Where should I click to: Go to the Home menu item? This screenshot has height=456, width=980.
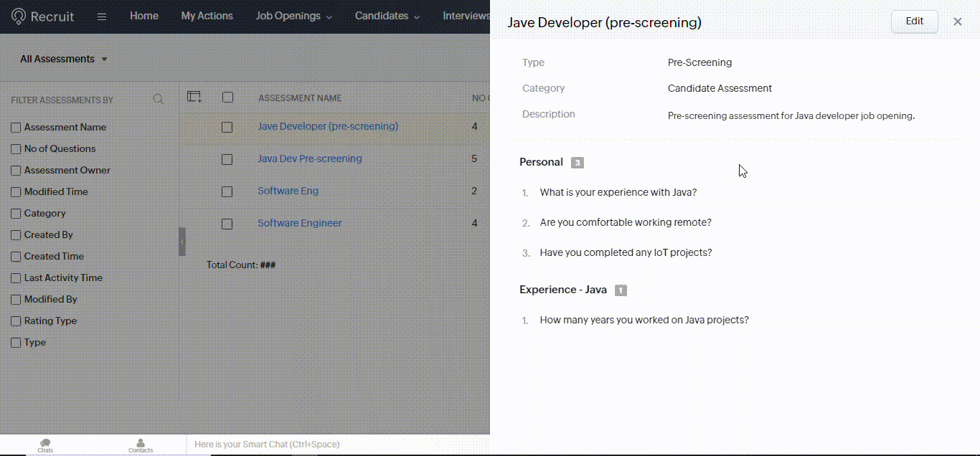coord(143,15)
